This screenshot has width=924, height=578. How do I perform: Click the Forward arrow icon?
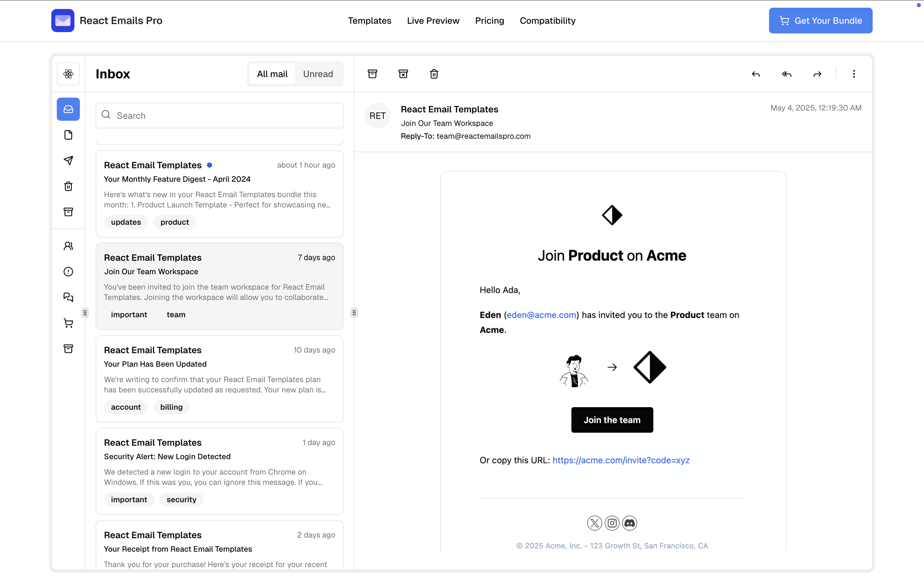[817, 74]
